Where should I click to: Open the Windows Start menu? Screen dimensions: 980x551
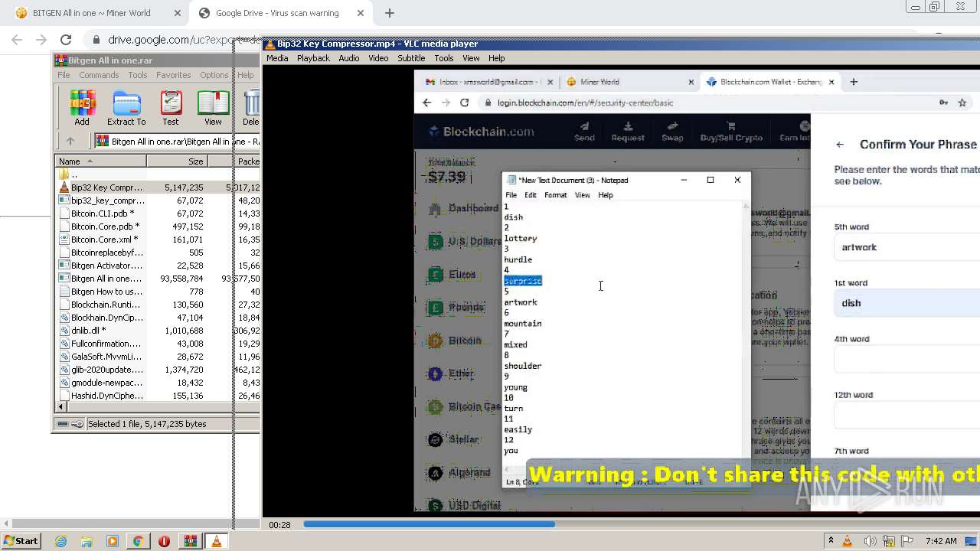[x=21, y=540]
